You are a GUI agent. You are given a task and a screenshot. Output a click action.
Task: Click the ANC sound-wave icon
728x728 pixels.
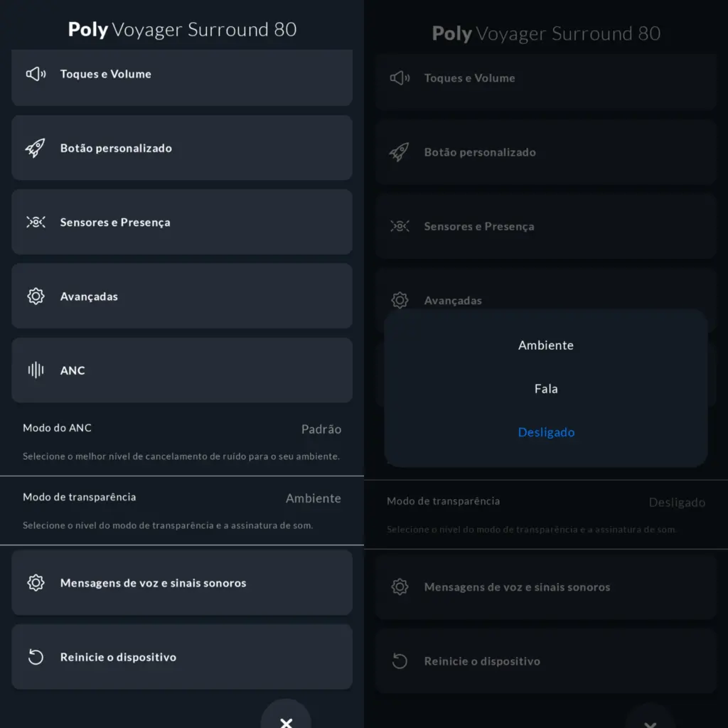pos(36,370)
